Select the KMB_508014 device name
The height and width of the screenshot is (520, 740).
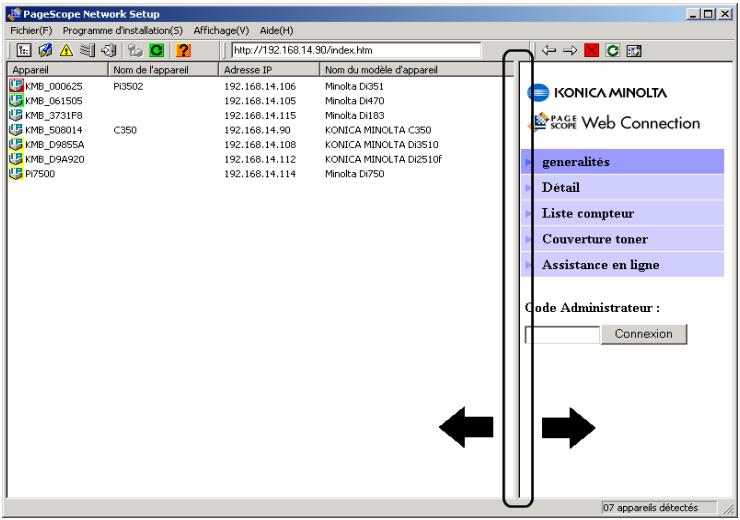coord(54,130)
